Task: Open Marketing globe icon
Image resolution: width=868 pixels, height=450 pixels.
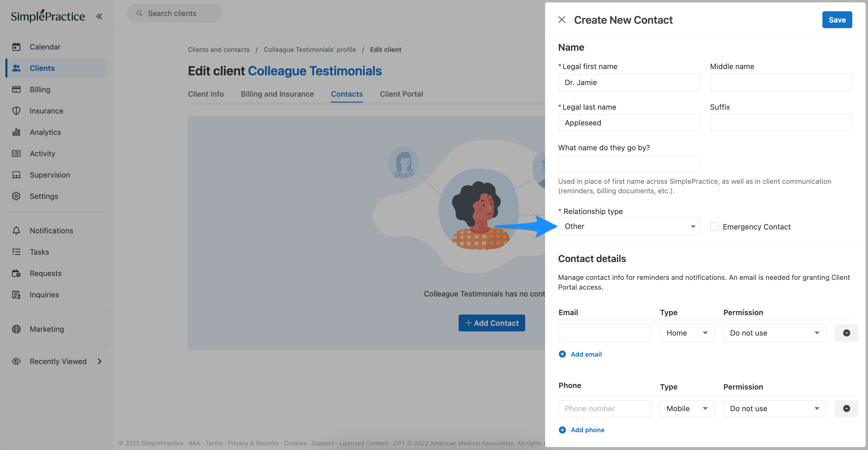Action: coord(16,329)
